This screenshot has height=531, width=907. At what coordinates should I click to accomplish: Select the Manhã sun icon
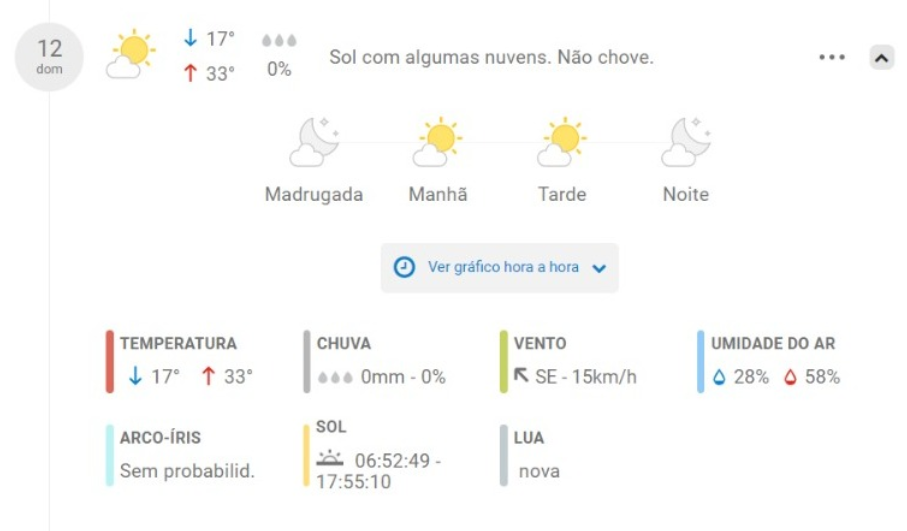pyautogui.click(x=438, y=142)
